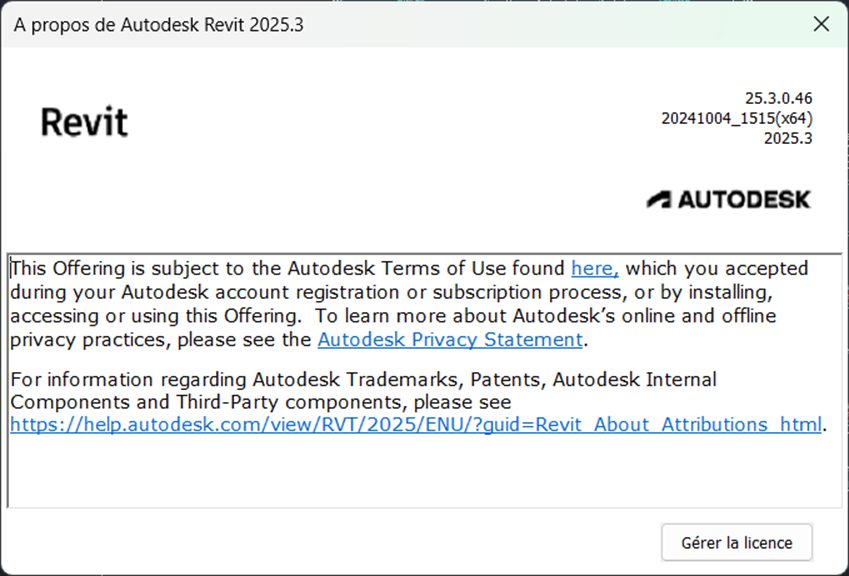This screenshot has width=849, height=576.
Task: Click the Autodesk logo mark symbol
Action: 659,199
